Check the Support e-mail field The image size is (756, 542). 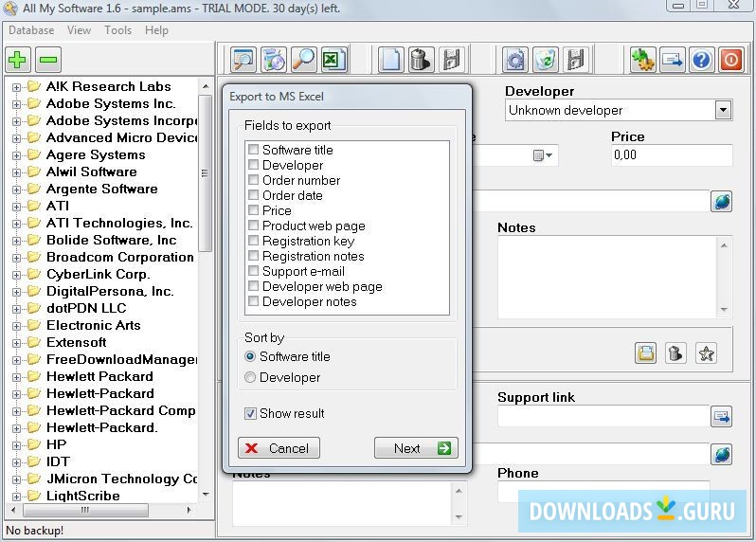click(253, 271)
